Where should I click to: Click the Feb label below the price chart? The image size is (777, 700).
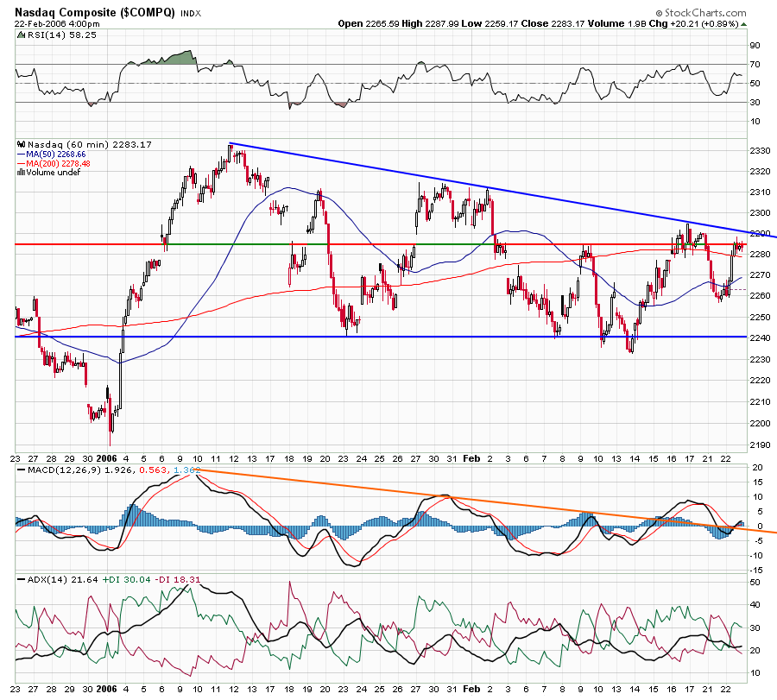tap(471, 458)
